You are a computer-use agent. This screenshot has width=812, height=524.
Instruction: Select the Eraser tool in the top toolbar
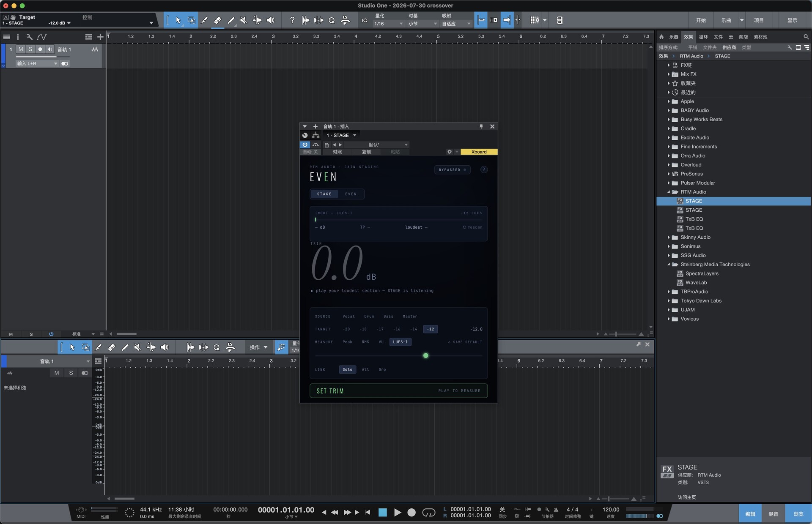218,20
